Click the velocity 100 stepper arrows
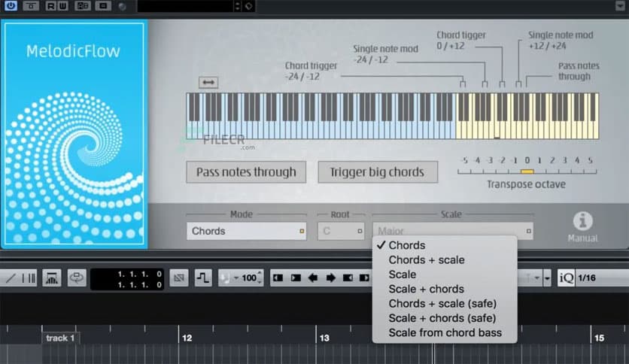629x364 pixels. point(260,278)
